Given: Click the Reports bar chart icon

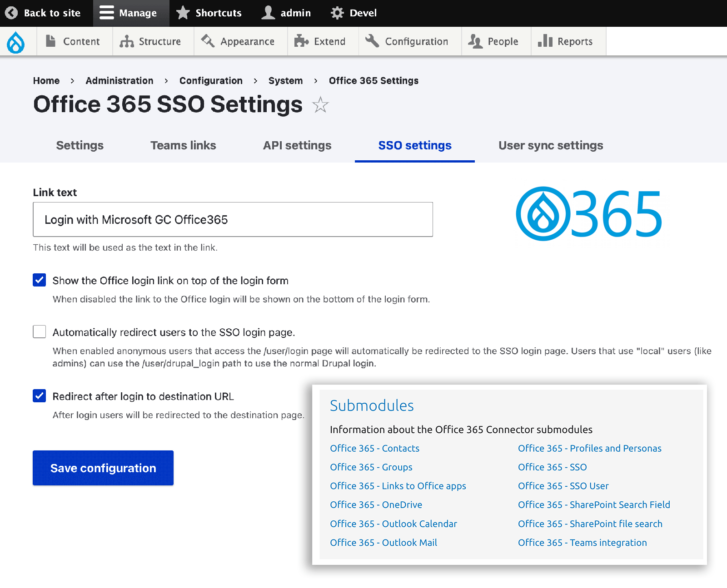Looking at the screenshot, I should click(x=545, y=41).
